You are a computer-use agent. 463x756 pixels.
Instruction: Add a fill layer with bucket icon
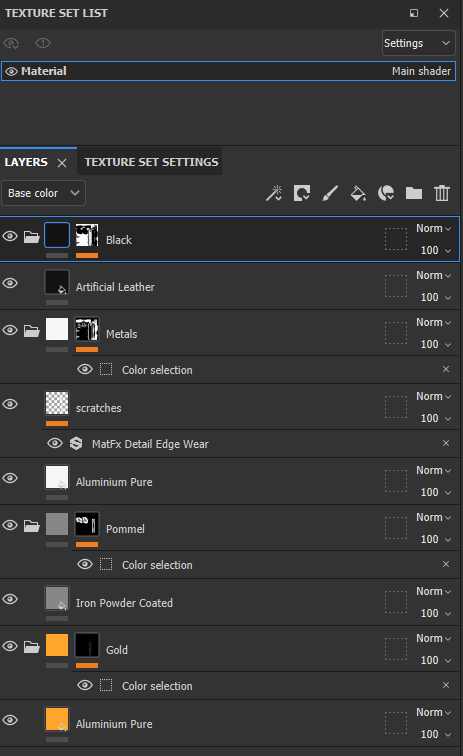click(x=358, y=193)
